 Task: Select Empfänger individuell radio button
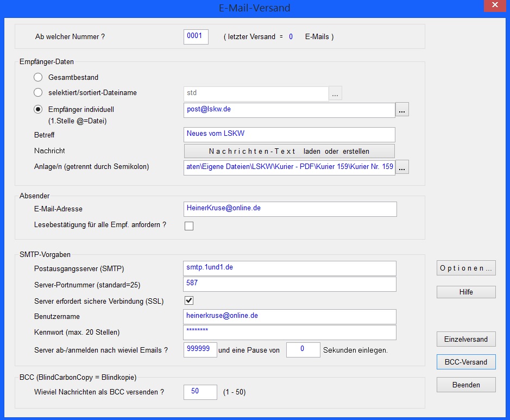[x=38, y=109]
